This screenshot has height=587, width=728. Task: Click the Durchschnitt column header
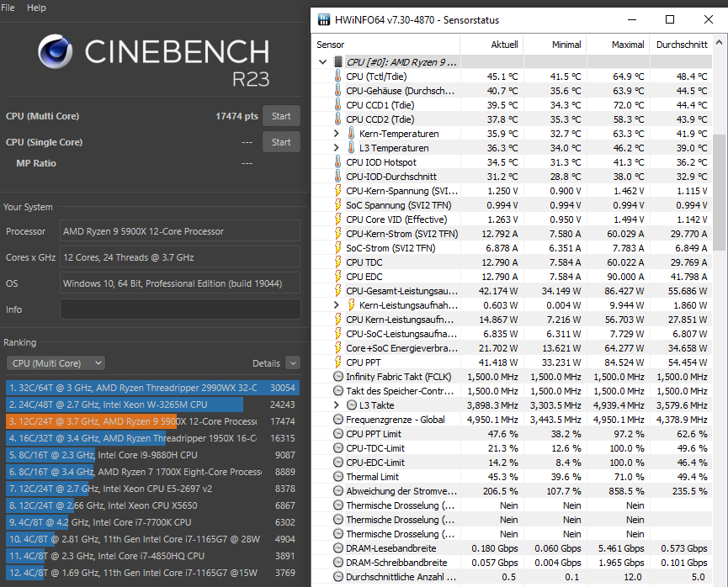tap(681, 45)
